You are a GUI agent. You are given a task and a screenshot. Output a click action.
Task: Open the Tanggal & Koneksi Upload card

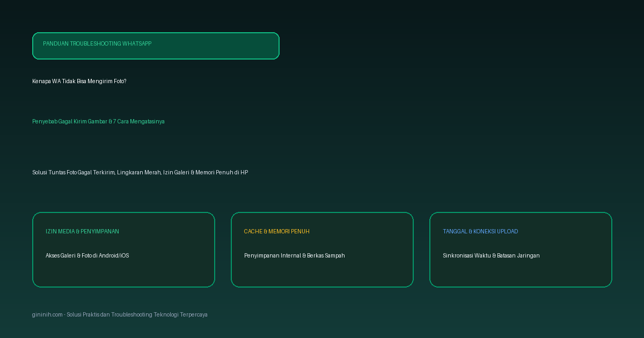pos(521,249)
